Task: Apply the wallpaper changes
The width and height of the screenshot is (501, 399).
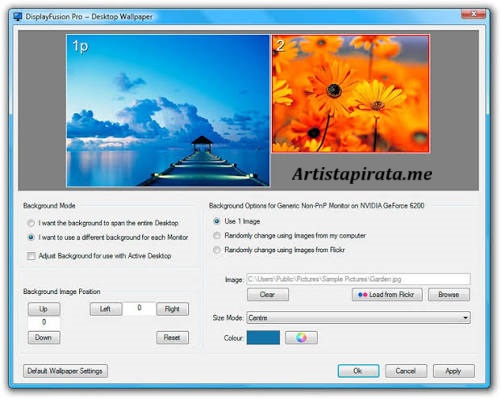Action: (x=454, y=371)
